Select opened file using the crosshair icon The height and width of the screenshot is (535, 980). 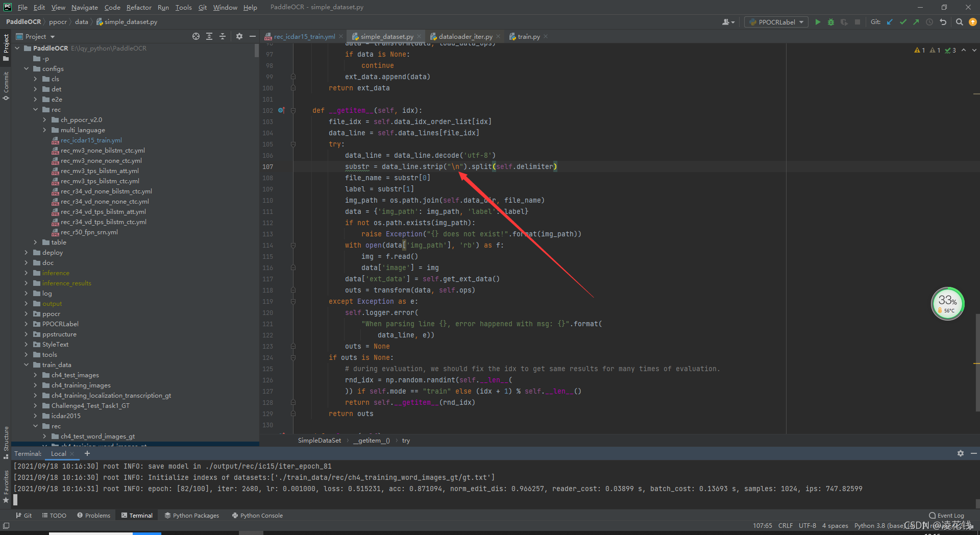pyautogui.click(x=196, y=36)
